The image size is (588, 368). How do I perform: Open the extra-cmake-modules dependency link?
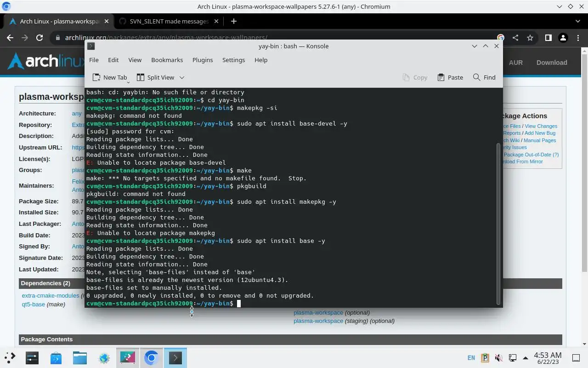click(51, 296)
